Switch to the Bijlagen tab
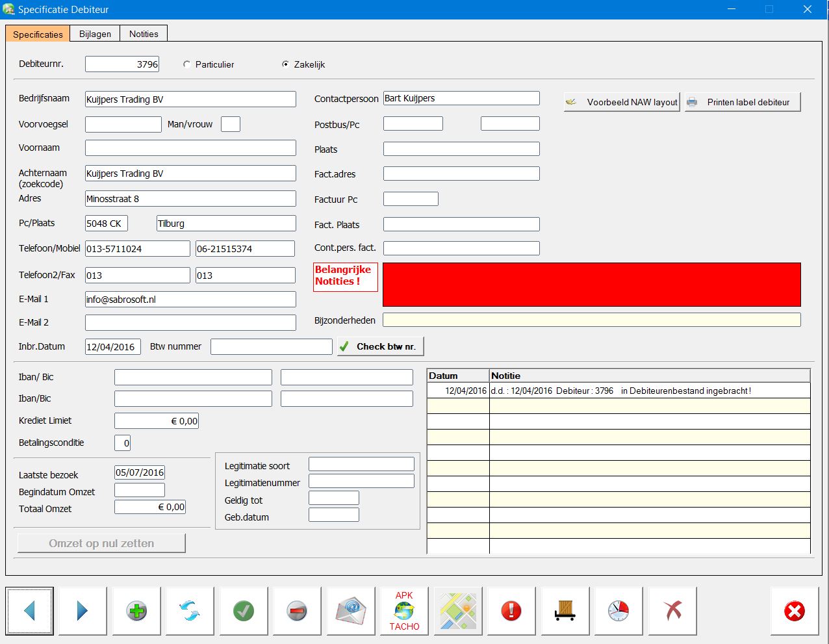 (x=95, y=34)
